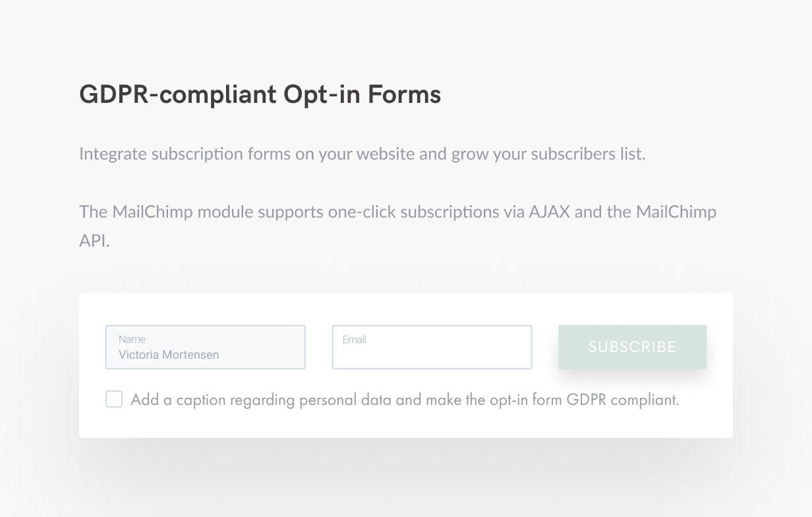Select the caption text beside the checkbox

[x=406, y=399]
